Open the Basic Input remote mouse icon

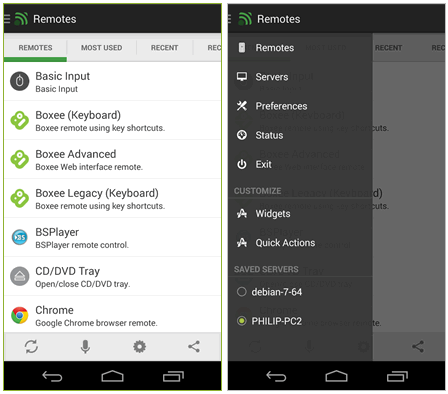pos(20,81)
